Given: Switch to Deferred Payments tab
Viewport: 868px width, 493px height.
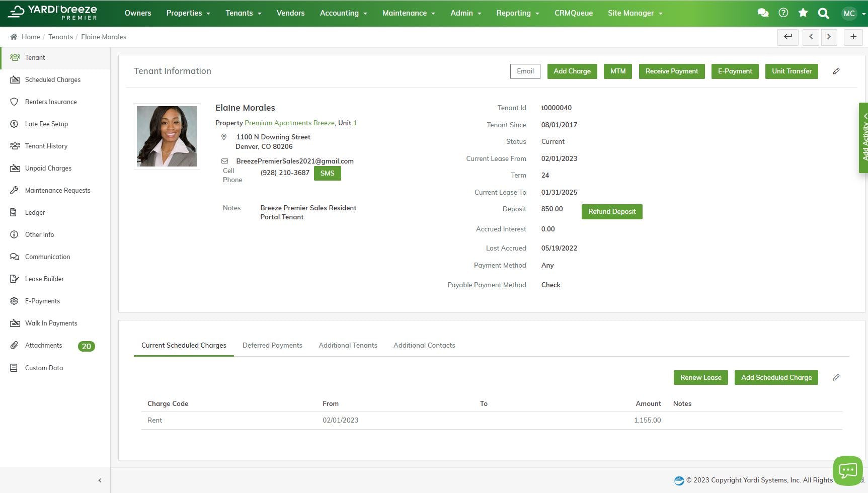Looking at the screenshot, I should pos(272,345).
